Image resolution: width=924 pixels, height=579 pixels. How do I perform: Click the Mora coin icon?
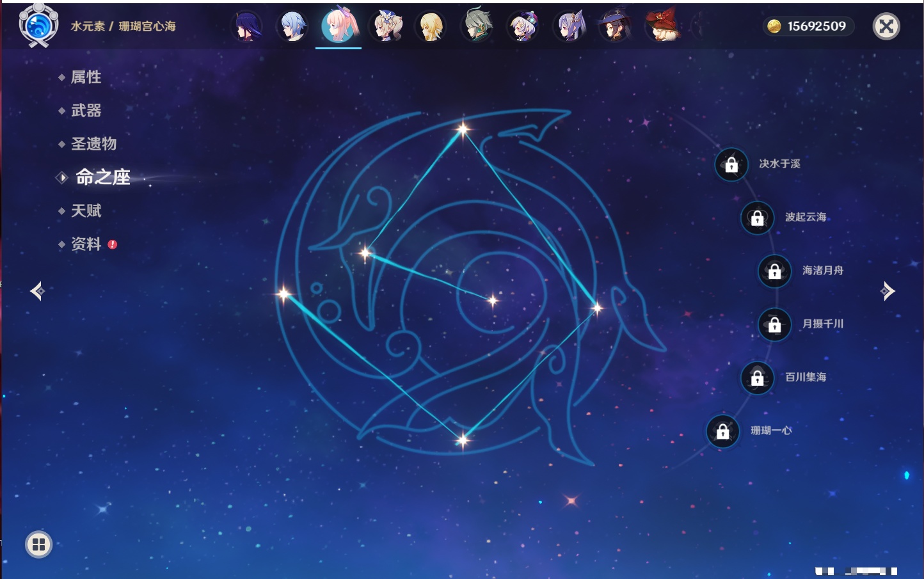click(774, 26)
